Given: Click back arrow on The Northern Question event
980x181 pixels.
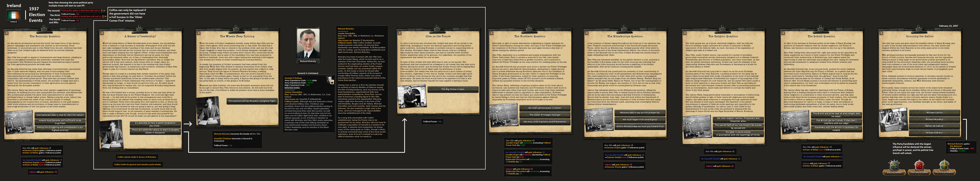Looking at the screenshot, I should click(x=491, y=33).
